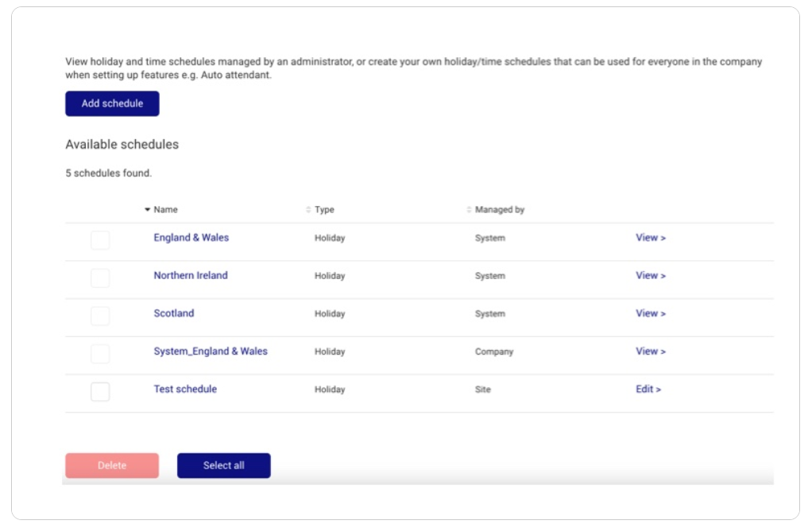Viewport: 812px width, 532px height.
Task: Tick the England & Wales row checkbox
Action: pyautogui.click(x=100, y=240)
